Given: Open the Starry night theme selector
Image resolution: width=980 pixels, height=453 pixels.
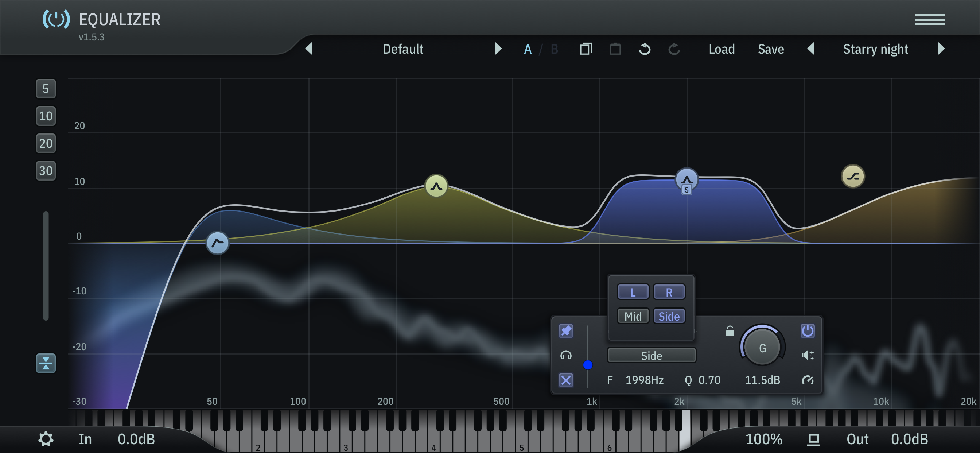Looking at the screenshot, I should click(875, 49).
